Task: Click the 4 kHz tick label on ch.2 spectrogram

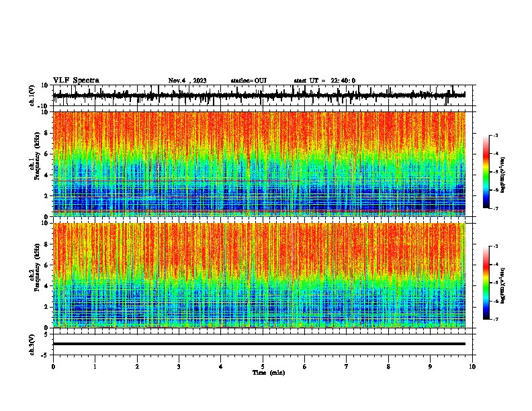Action: tap(47, 286)
